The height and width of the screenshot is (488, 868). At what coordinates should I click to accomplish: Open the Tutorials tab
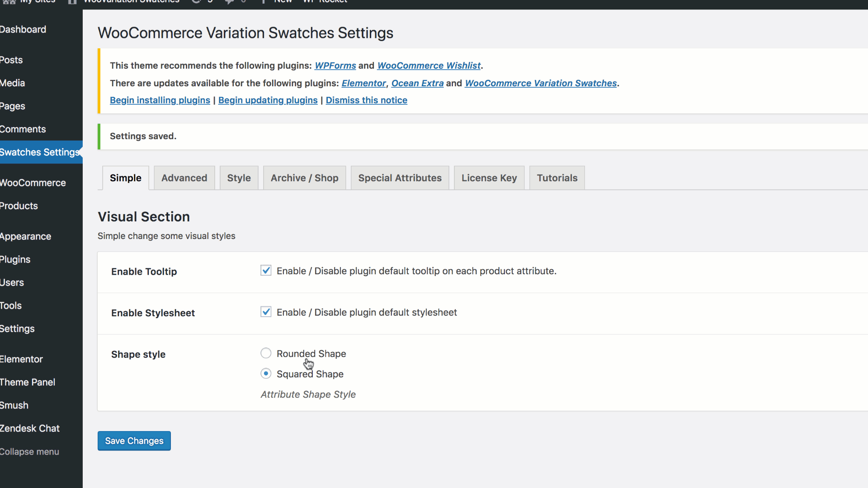pyautogui.click(x=557, y=178)
